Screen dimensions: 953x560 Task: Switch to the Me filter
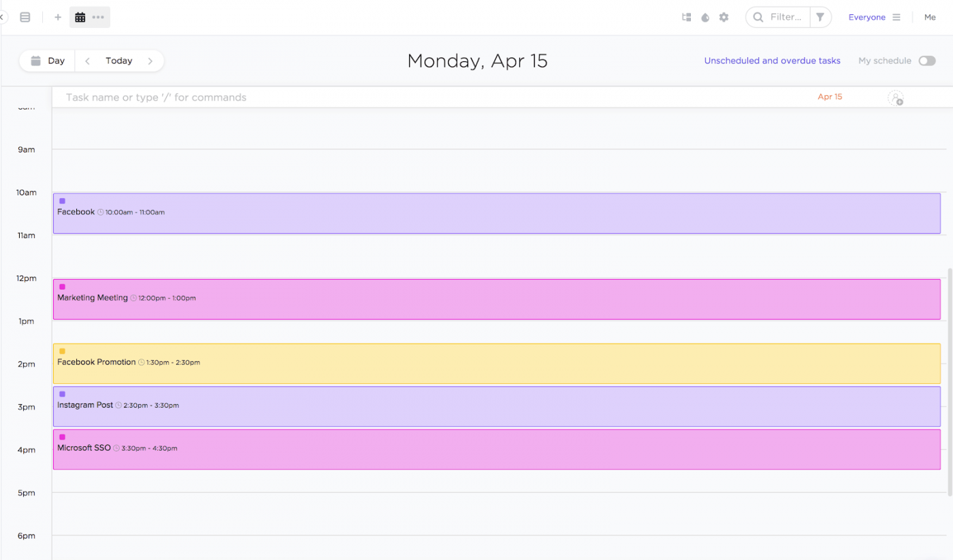pyautogui.click(x=930, y=17)
